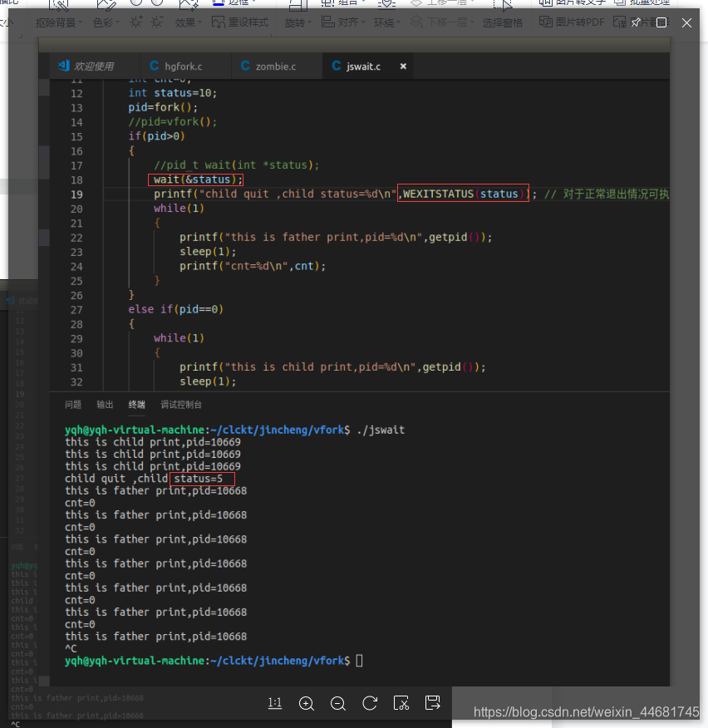Save the previewed picture as a file
The height and width of the screenshot is (728, 708).
click(x=433, y=703)
